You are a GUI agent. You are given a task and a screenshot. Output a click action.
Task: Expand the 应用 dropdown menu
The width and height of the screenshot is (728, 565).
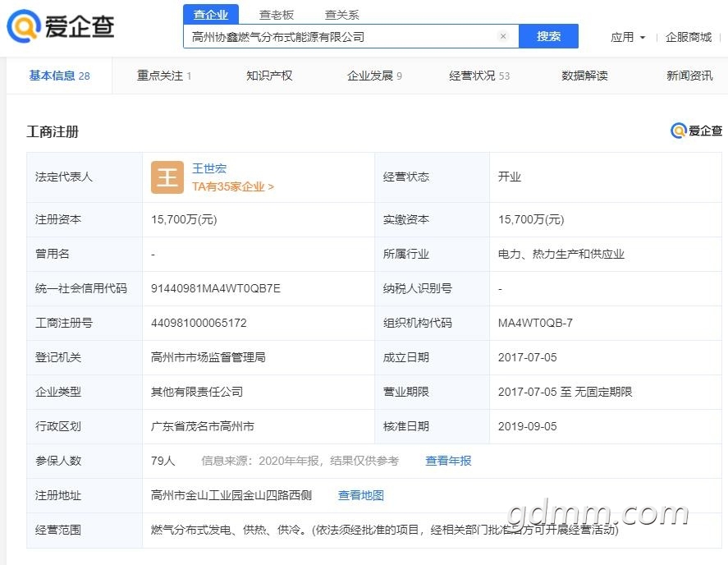click(628, 37)
